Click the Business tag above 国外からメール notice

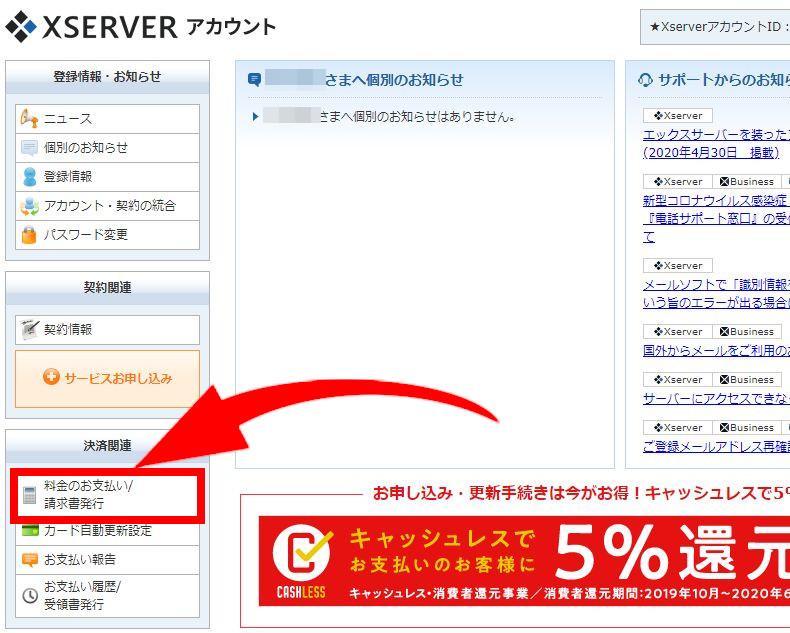click(x=747, y=332)
